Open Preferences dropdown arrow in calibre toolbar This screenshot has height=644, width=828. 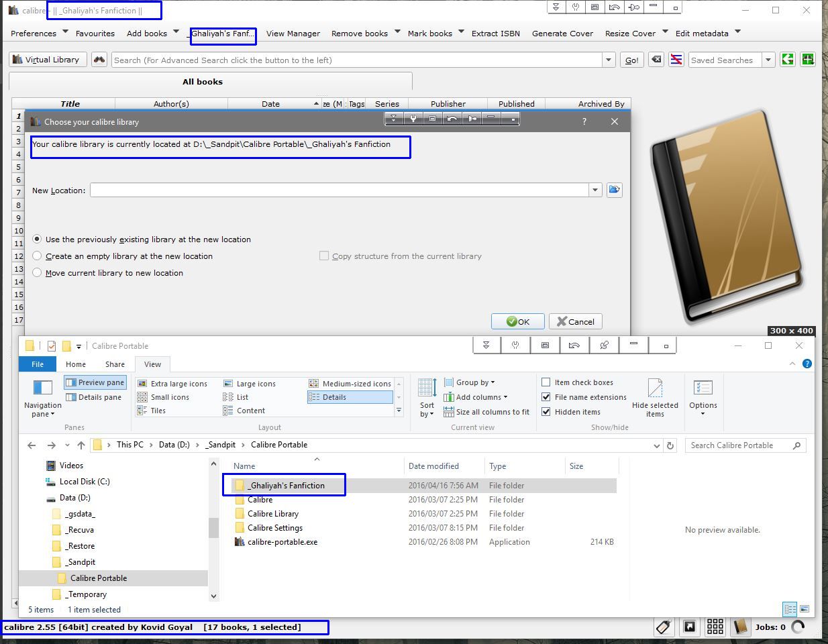click(65, 31)
